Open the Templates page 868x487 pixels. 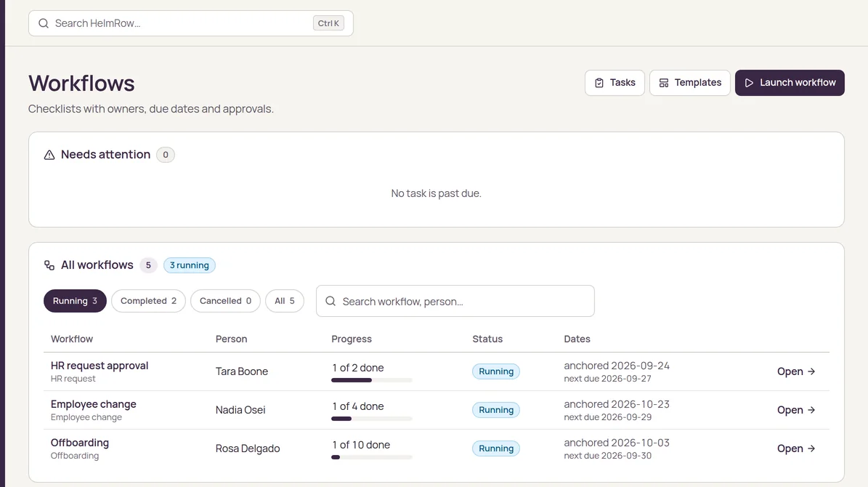click(690, 83)
